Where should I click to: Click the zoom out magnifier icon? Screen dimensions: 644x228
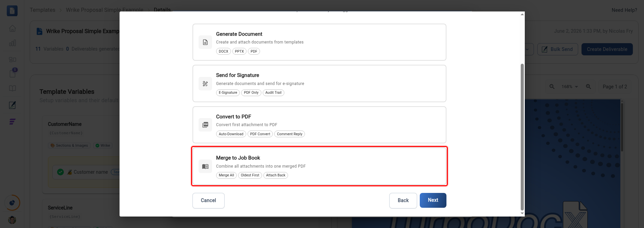[x=552, y=87]
